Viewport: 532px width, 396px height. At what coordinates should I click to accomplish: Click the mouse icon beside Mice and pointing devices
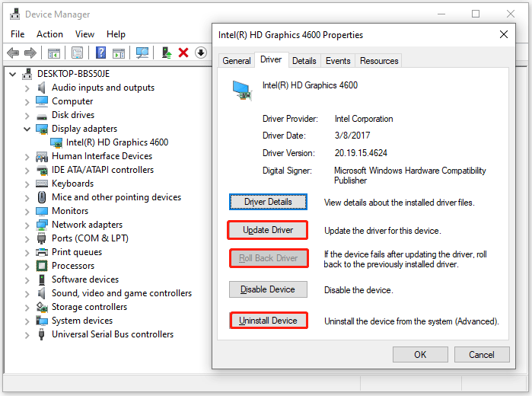tap(42, 197)
